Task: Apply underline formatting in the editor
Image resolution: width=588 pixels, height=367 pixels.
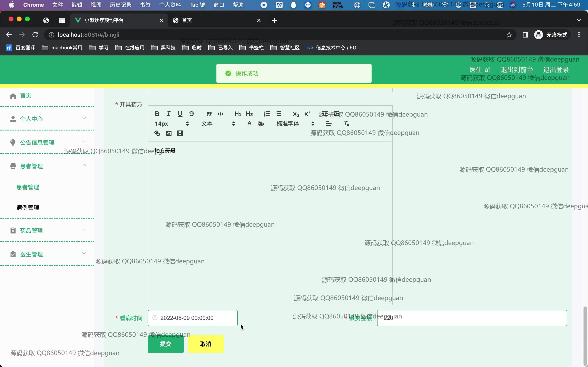Action: coord(180,114)
